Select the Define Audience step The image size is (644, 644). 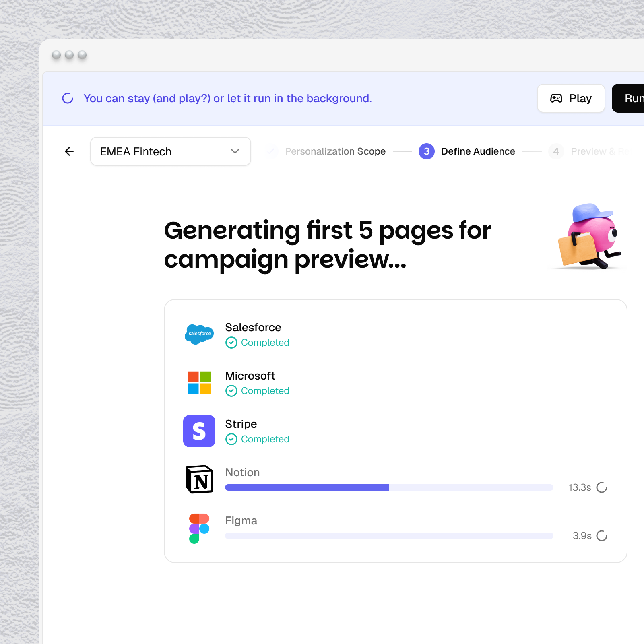coord(478,151)
